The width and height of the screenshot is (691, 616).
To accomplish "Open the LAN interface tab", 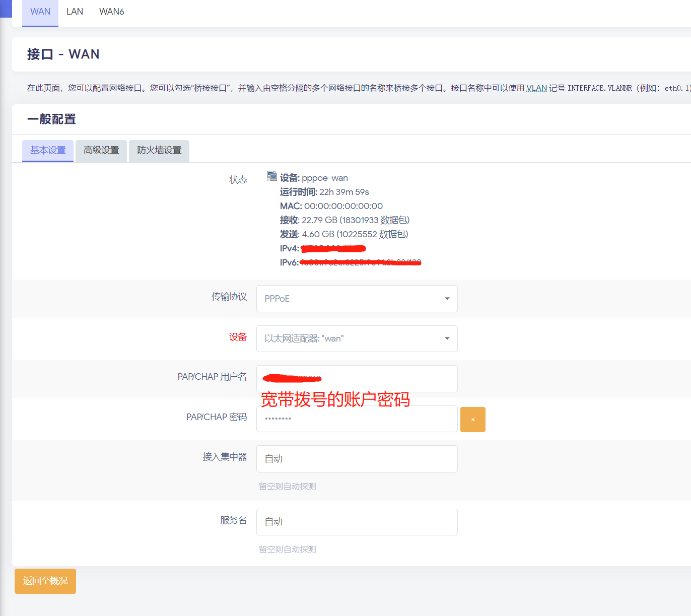I will [75, 12].
